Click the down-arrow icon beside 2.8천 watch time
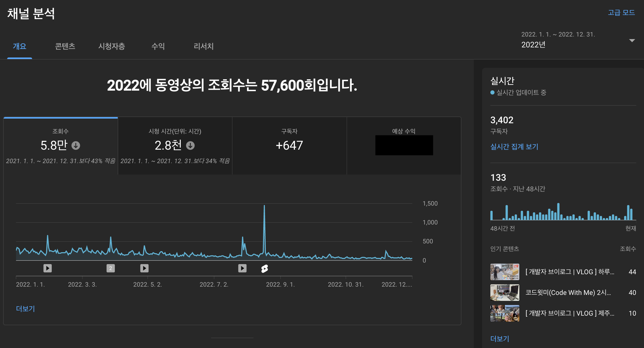 click(190, 146)
